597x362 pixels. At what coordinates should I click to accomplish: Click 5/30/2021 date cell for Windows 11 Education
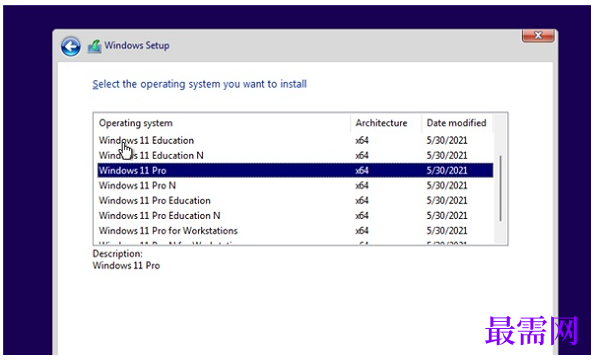447,140
